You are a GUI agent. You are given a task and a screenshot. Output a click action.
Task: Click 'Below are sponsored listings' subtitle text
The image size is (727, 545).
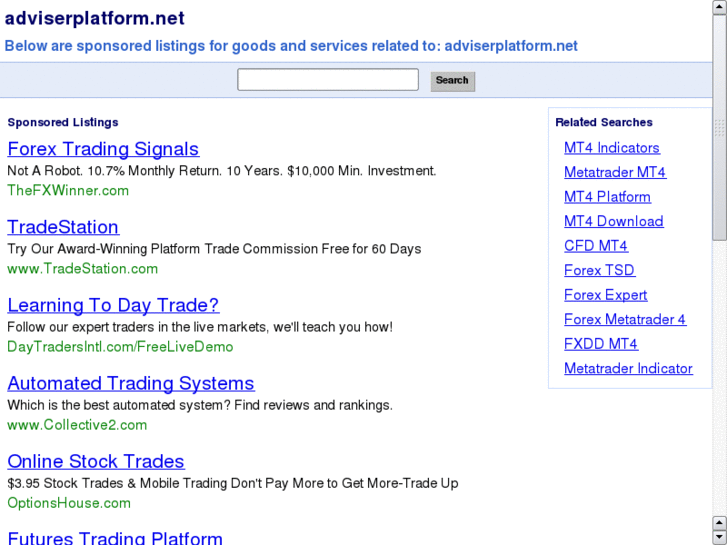coord(291,46)
